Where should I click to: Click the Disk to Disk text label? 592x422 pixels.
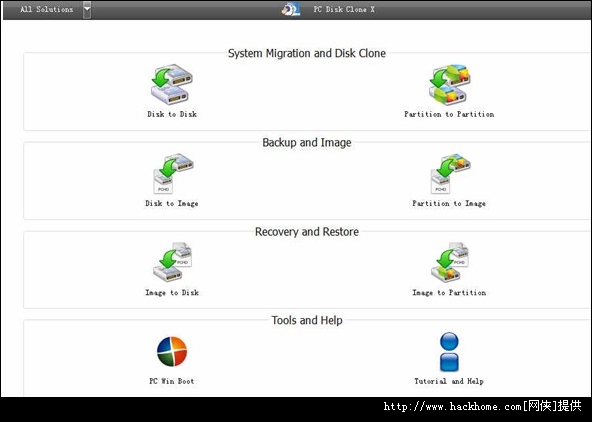[172, 114]
